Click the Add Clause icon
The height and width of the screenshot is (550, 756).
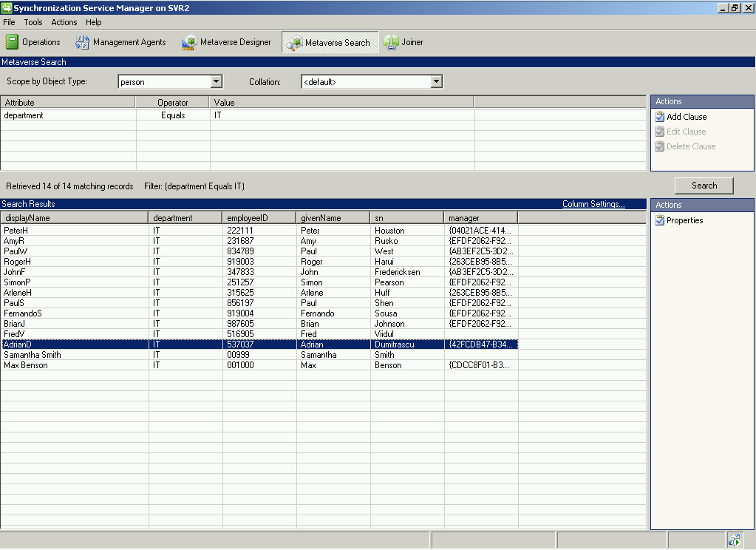pyautogui.click(x=660, y=117)
